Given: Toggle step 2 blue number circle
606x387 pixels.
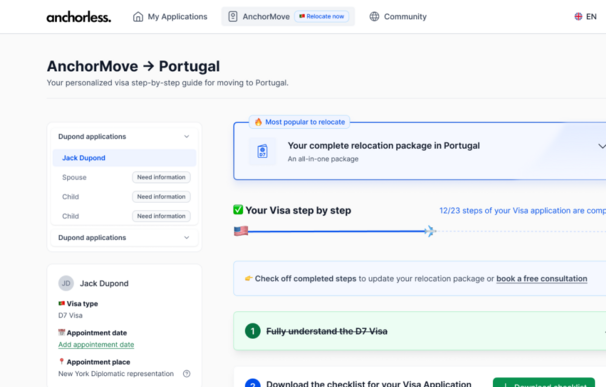Looking at the screenshot, I should [x=253, y=383].
